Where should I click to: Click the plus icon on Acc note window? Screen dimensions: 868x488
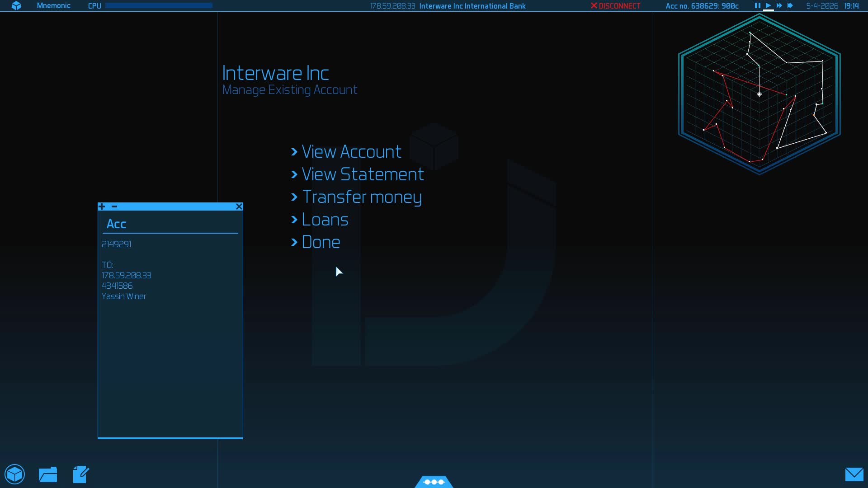pos(102,206)
